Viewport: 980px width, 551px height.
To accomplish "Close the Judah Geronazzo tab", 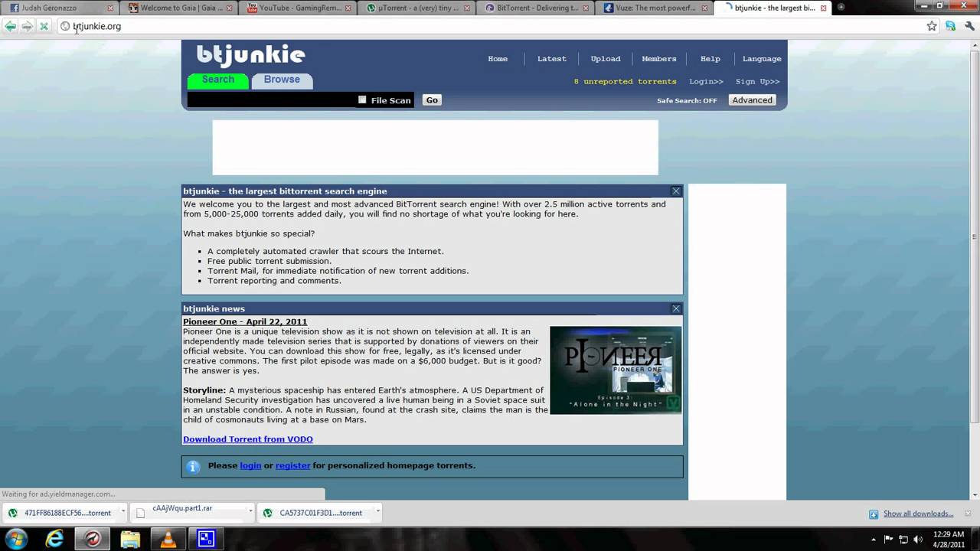I will click(x=110, y=8).
